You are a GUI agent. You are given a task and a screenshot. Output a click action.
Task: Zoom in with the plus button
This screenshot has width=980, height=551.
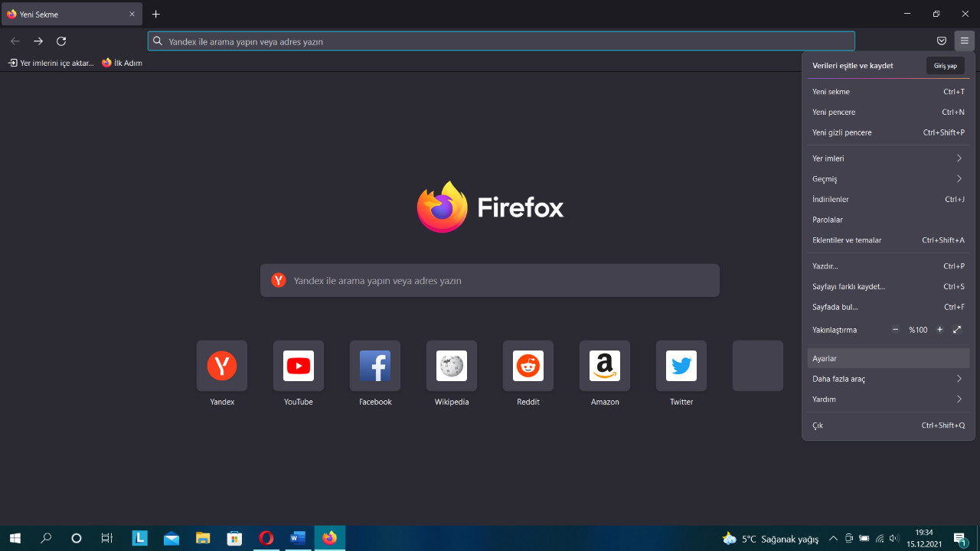coord(939,330)
